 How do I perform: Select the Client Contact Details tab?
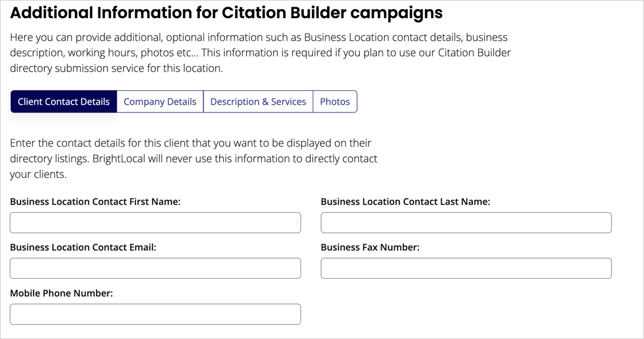click(64, 102)
